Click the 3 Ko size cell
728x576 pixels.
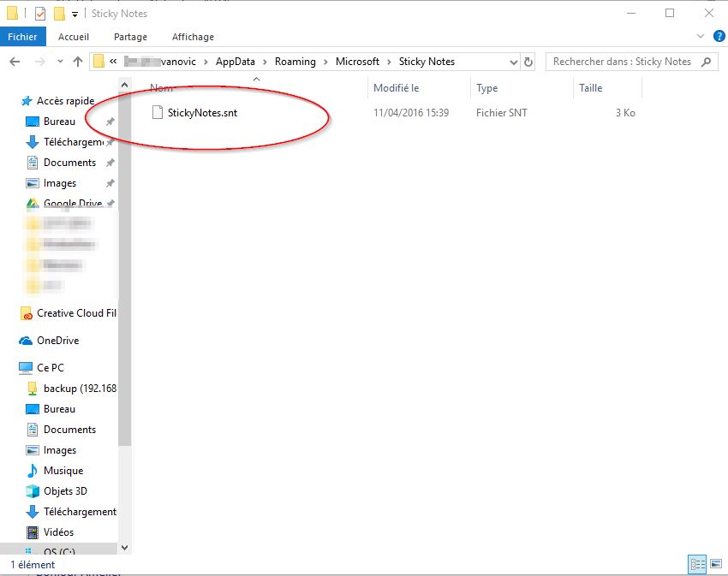pyautogui.click(x=625, y=113)
